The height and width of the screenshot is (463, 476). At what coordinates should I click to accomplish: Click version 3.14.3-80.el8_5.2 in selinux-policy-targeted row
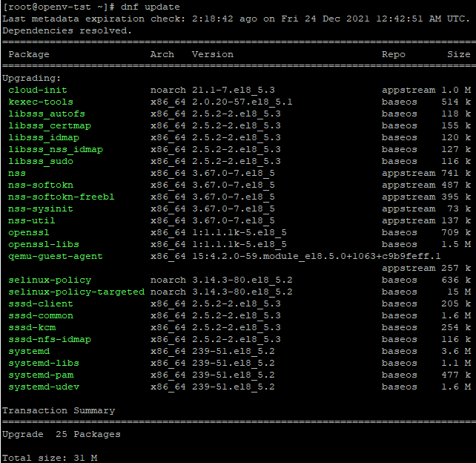click(242, 292)
